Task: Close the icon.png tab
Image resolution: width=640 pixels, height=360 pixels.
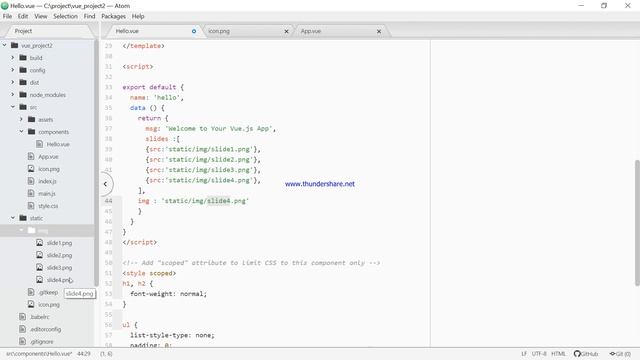Action: [287, 31]
